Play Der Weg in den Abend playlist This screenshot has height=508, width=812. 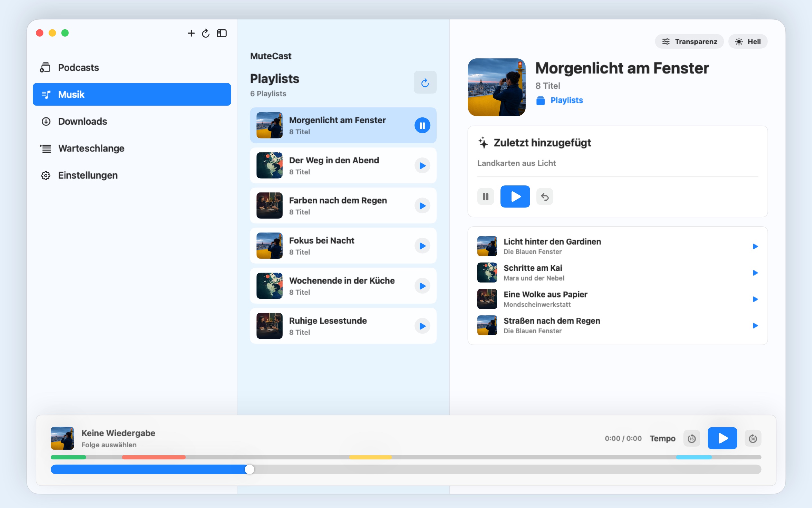pos(422,166)
